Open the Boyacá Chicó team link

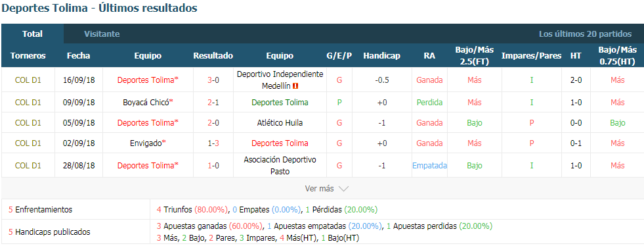click(x=148, y=103)
